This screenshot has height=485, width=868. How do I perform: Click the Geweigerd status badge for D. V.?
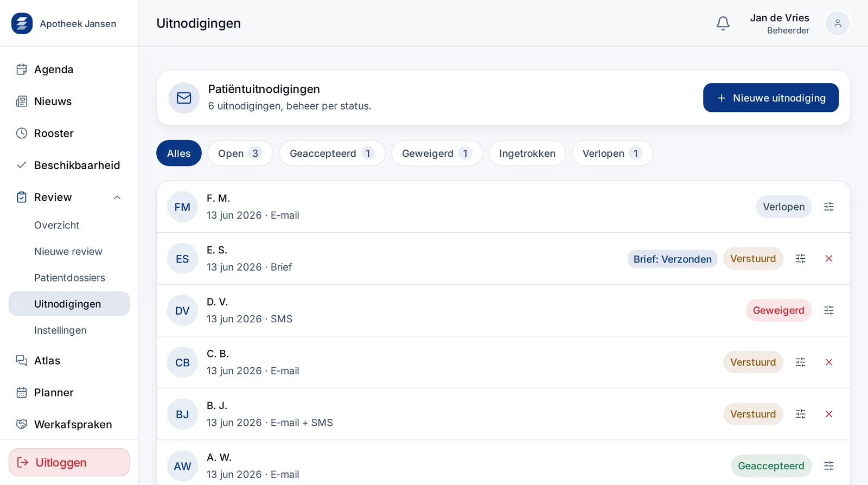coord(778,310)
